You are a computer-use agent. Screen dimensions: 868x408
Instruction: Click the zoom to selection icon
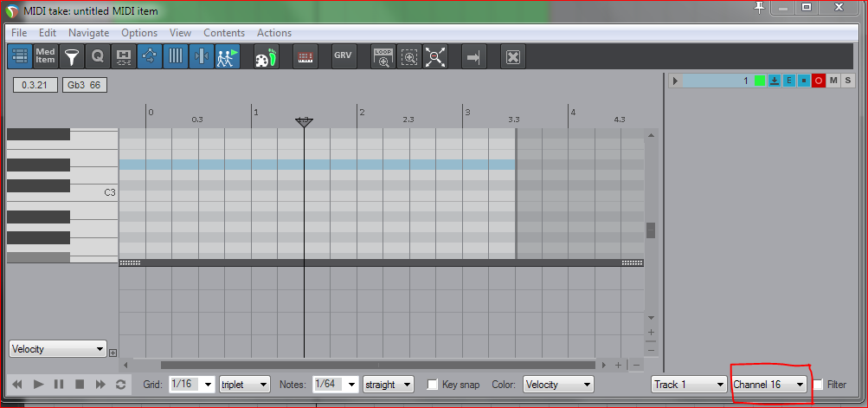coord(409,56)
